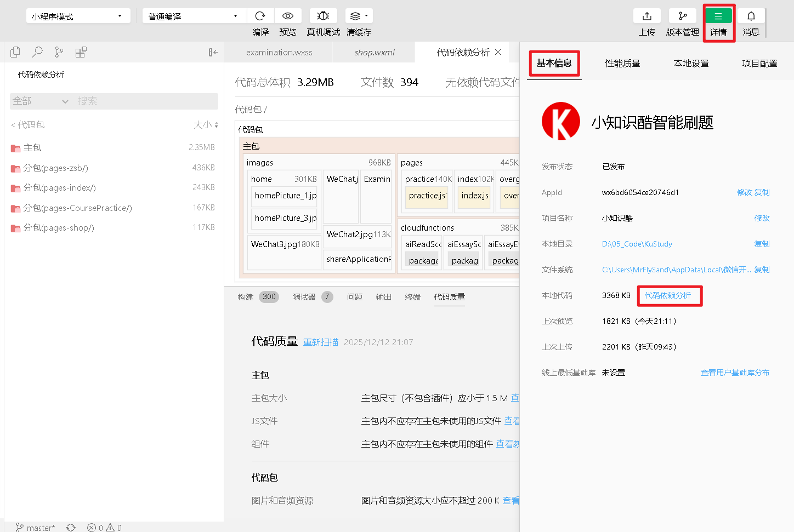Click the 代码依赖分析 link in details
The height and width of the screenshot is (532, 794).
coord(668,295)
